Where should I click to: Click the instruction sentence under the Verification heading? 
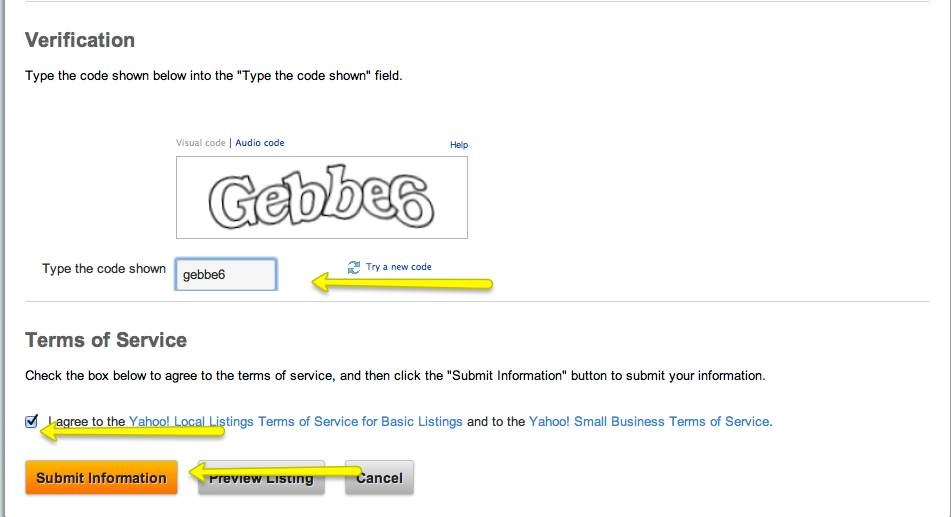pos(213,75)
